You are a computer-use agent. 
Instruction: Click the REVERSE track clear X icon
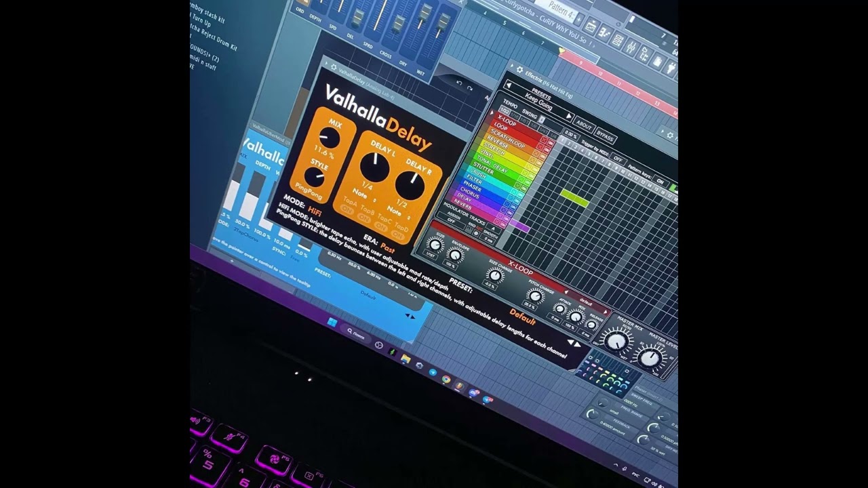[x=532, y=160]
